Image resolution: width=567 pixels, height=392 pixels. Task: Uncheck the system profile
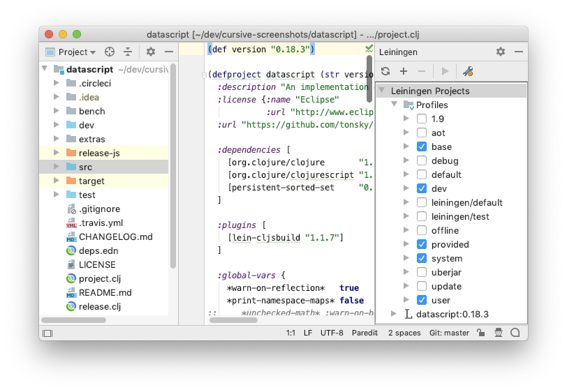coord(422,258)
